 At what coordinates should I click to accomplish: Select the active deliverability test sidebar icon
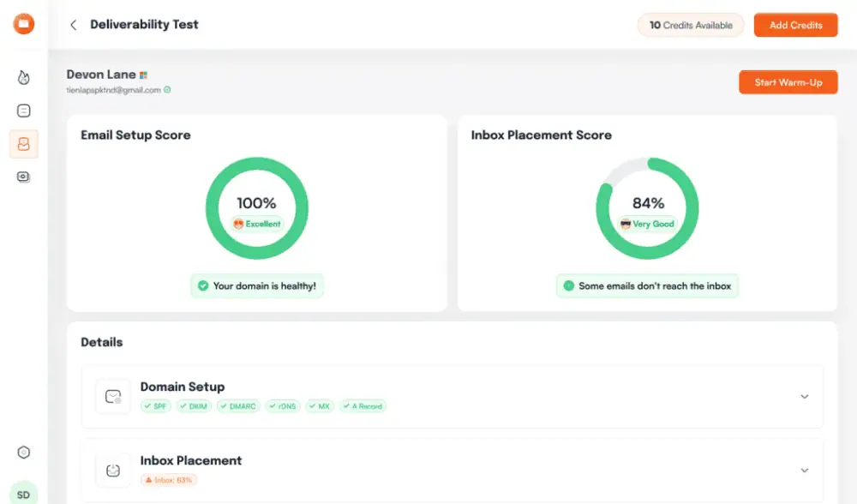(24, 144)
